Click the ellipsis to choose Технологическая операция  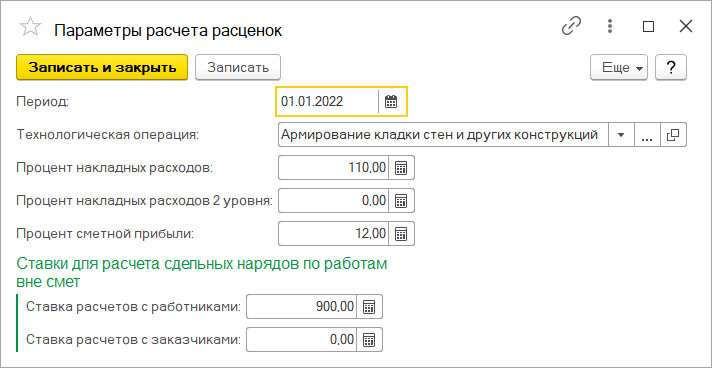coord(647,135)
